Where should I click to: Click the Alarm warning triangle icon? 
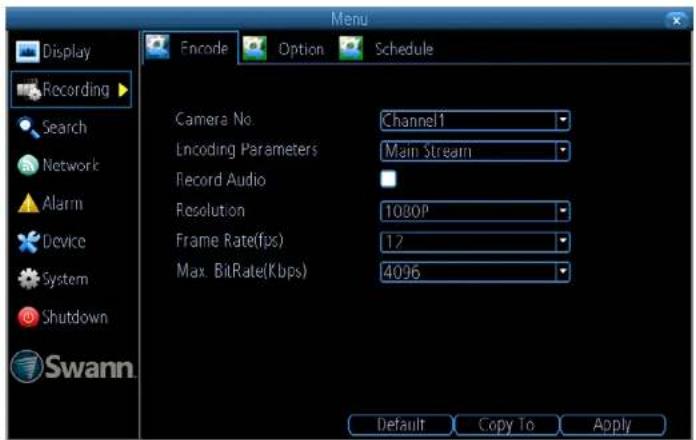(28, 203)
